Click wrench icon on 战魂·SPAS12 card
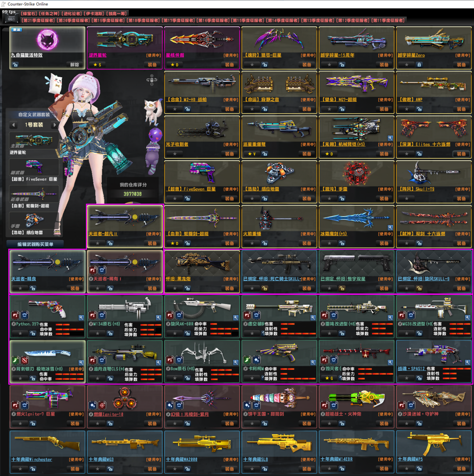The width and height of the screenshot is (474, 476). pos(467,362)
